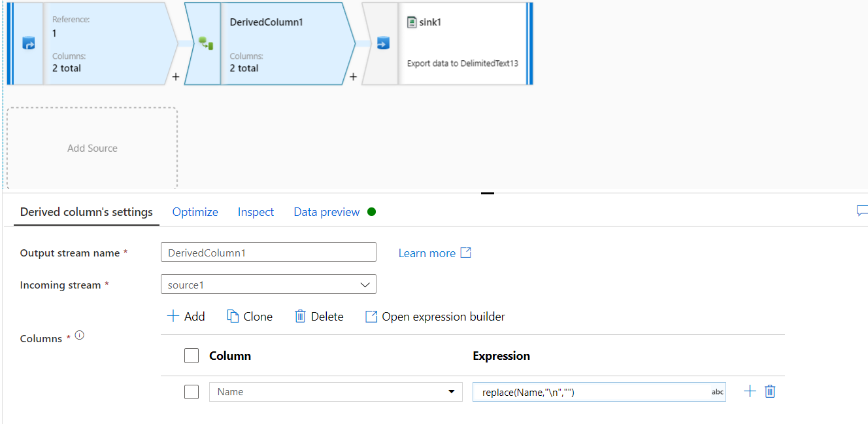Delete the Name column row
Screen dimensions: 868x424
770,391
